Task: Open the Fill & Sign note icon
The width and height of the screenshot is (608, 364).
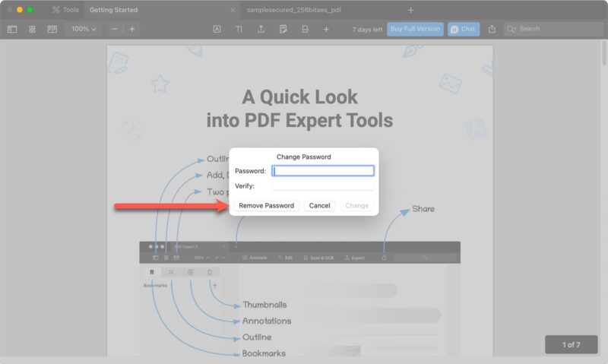Action: pos(283,29)
